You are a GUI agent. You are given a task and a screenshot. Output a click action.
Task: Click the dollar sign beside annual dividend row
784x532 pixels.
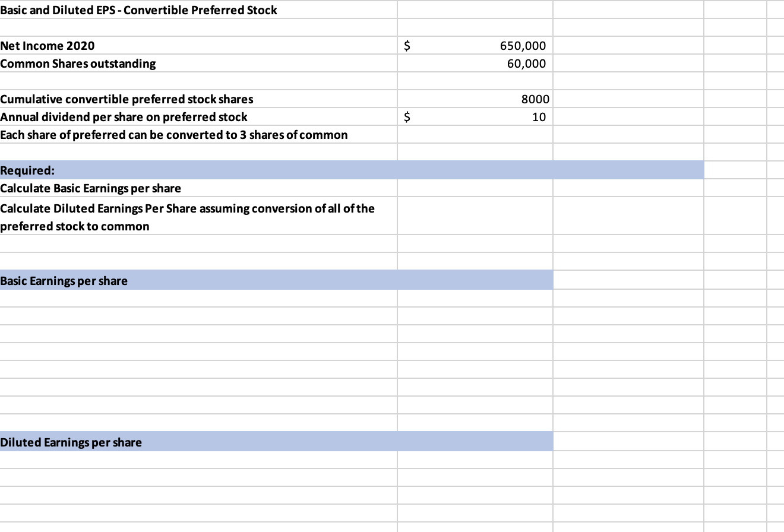click(407, 117)
